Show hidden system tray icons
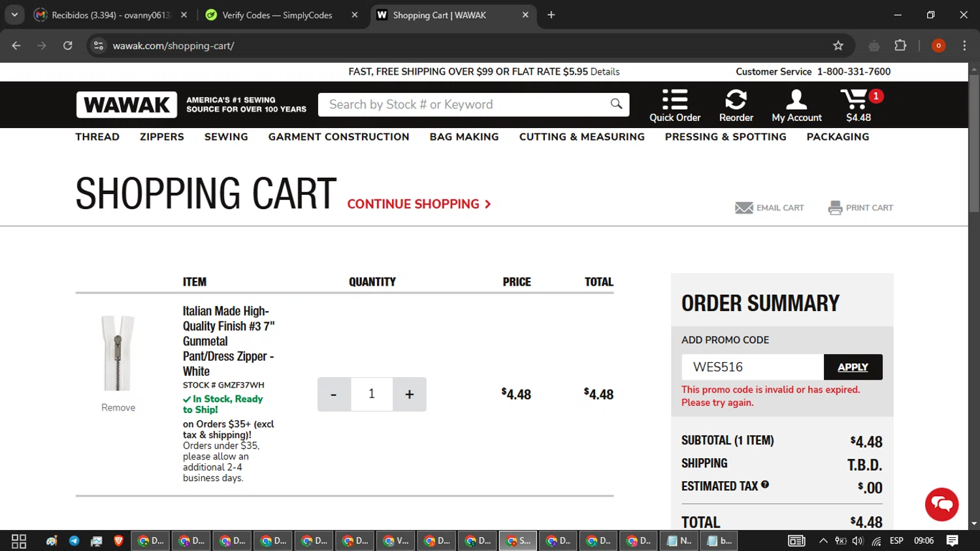This screenshot has width=980, height=551. (823, 541)
